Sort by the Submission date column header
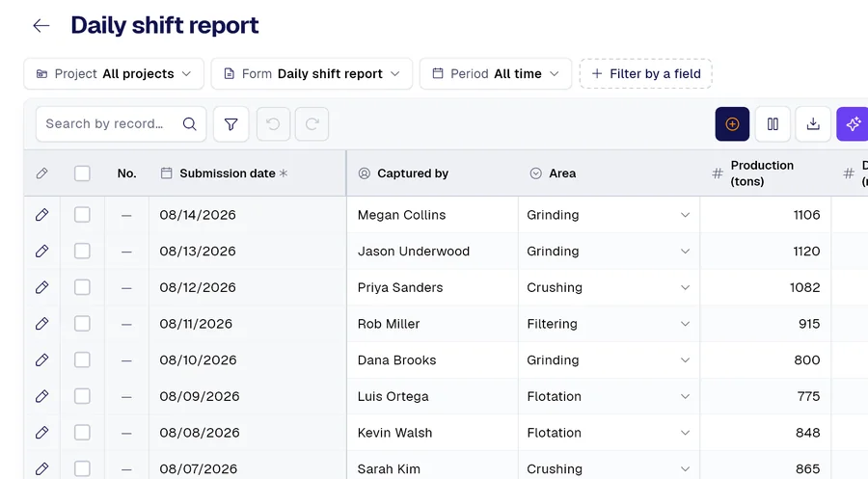The height and width of the screenshot is (479, 868). click(248, 173)
